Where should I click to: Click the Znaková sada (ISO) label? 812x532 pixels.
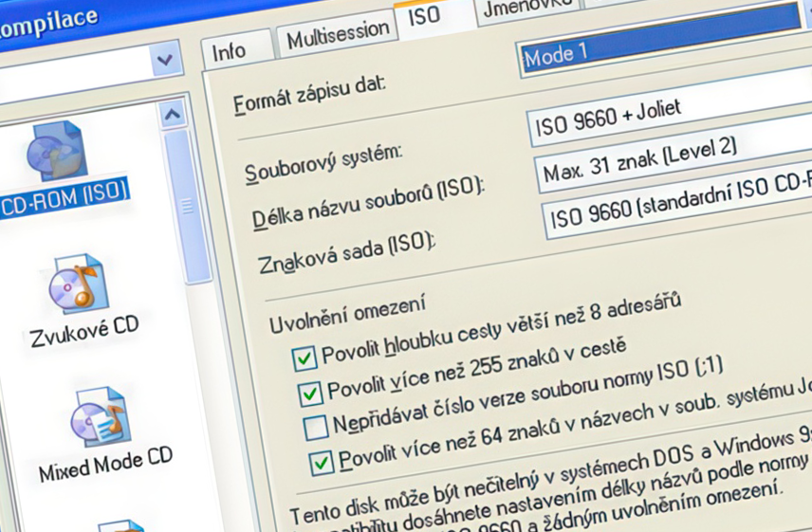347,251
